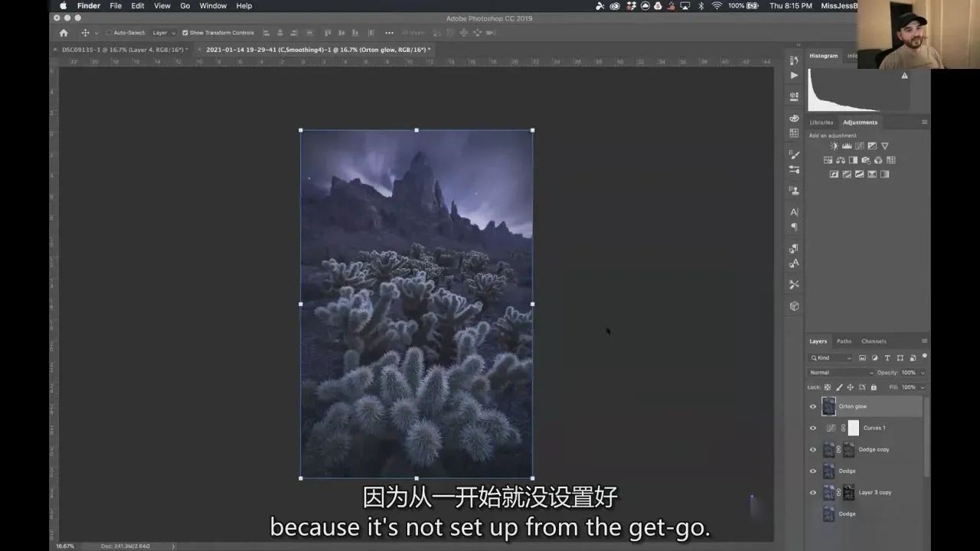Open the History panel icon in collapsed dock
980x551 pixels.
click(794, 60)
